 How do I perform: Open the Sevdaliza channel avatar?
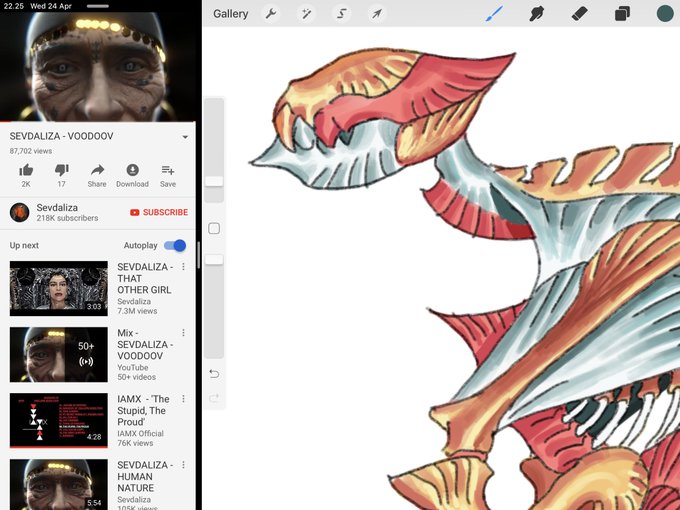coord(20,212)
